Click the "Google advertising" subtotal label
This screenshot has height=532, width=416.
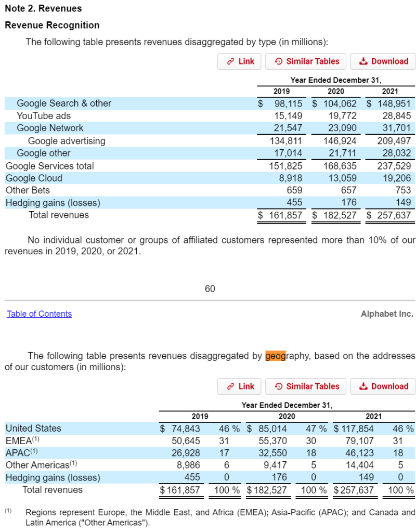[x=67, y=141]
